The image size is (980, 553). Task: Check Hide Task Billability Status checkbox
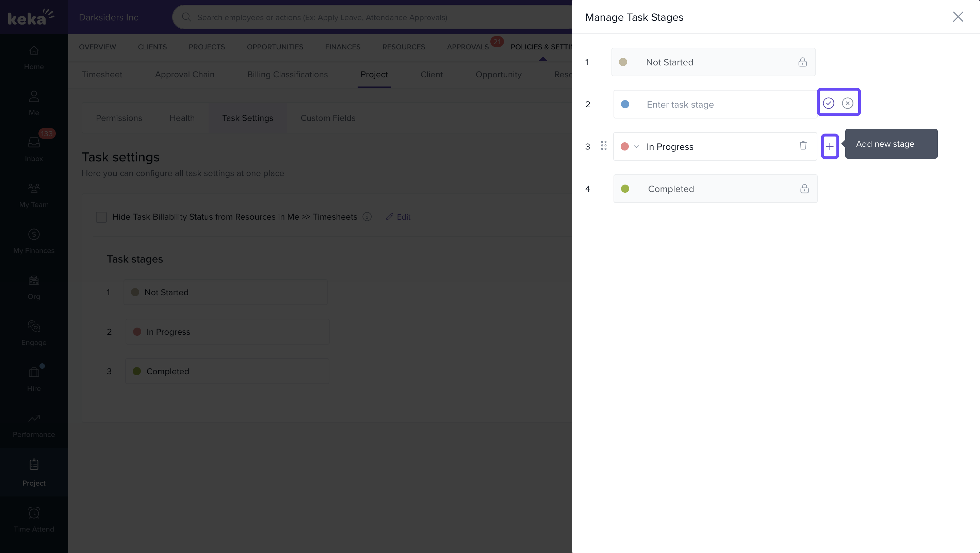101,217
